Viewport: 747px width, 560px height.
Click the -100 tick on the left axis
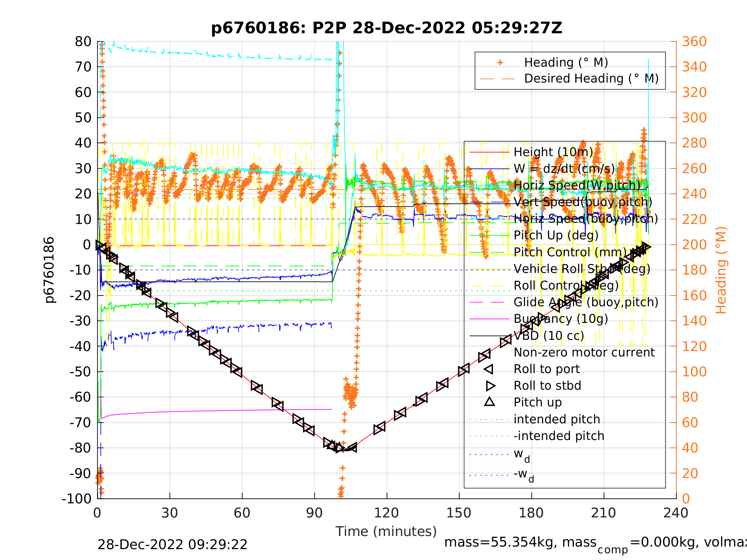[77, 499]
